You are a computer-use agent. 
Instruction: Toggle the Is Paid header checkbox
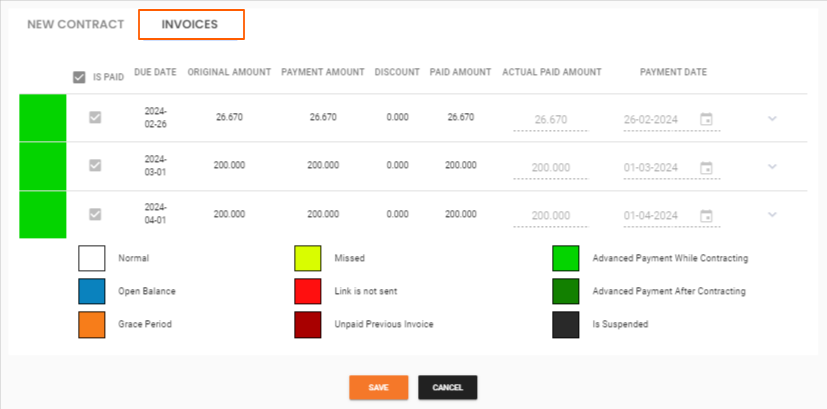[79, 77]
